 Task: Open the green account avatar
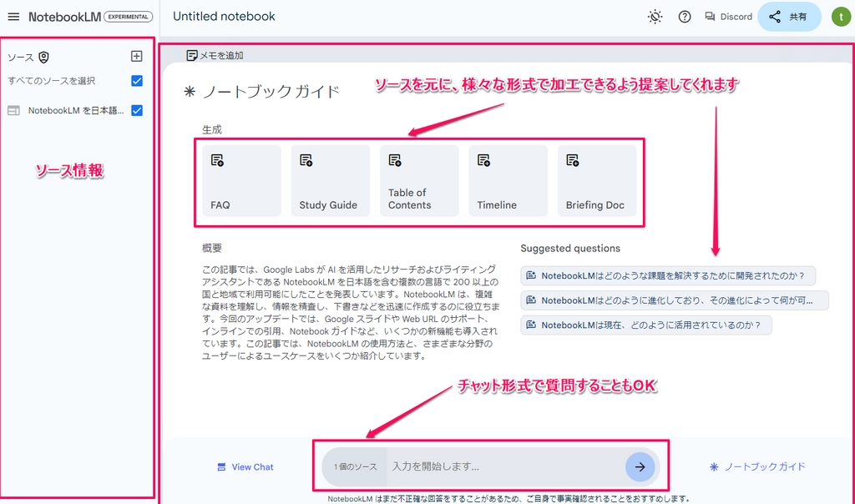tap(841, 17)
